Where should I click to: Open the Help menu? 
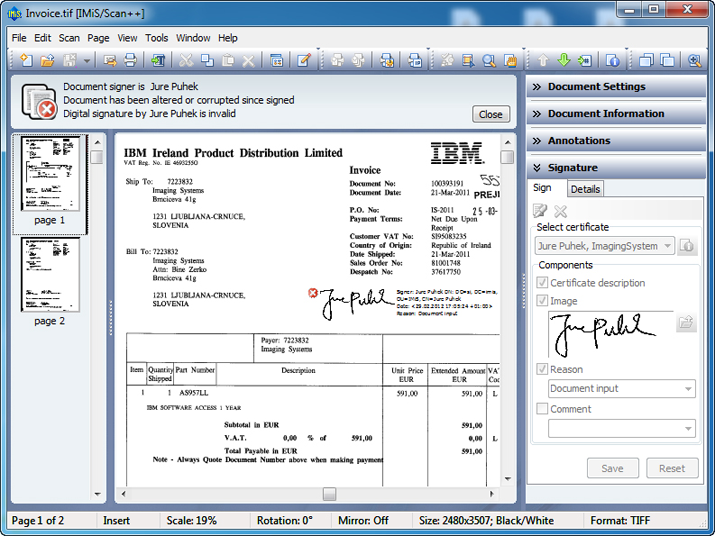pyautogui.click(x=228, y=38)
